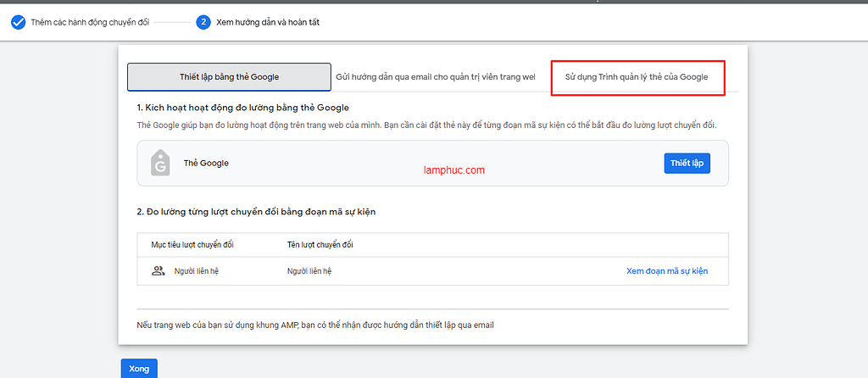This screenshot has width=868, height=378.
Task: Click the 'Thẻ Google' card label
Action: 206,164
